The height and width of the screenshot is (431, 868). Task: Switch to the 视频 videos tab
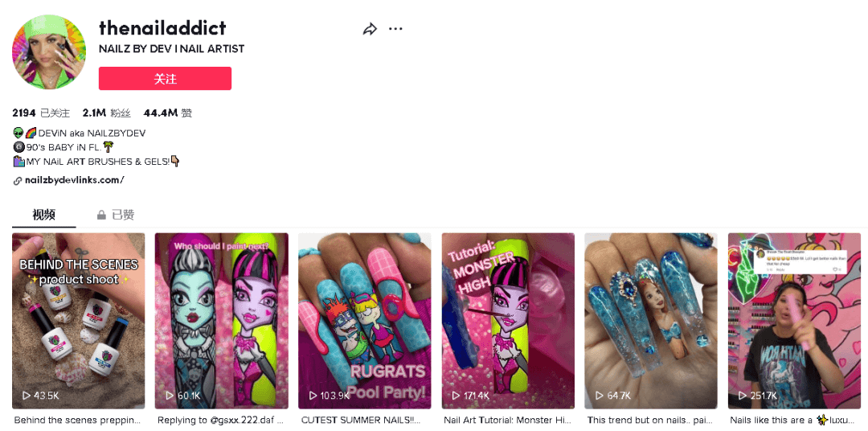(43, 215)
